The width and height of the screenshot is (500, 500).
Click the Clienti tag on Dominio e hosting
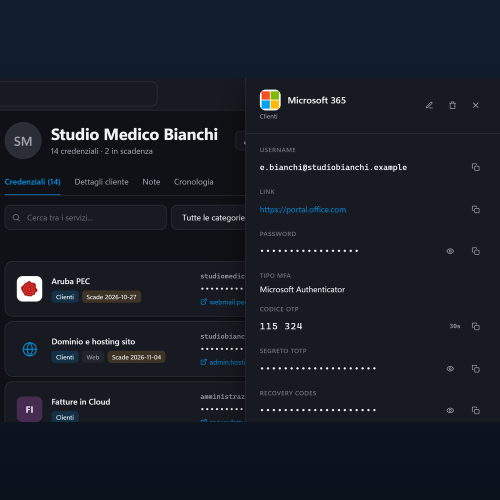[65, 357]
